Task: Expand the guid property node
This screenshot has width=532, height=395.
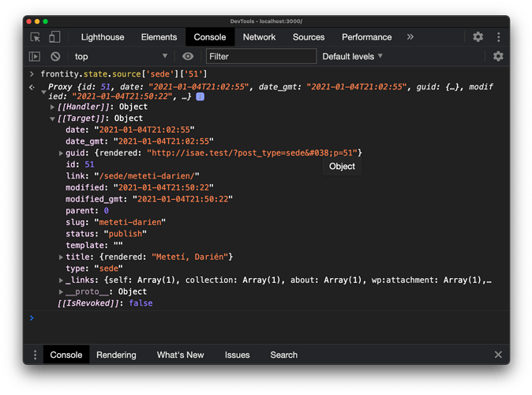Action: (x=62, y=152)
